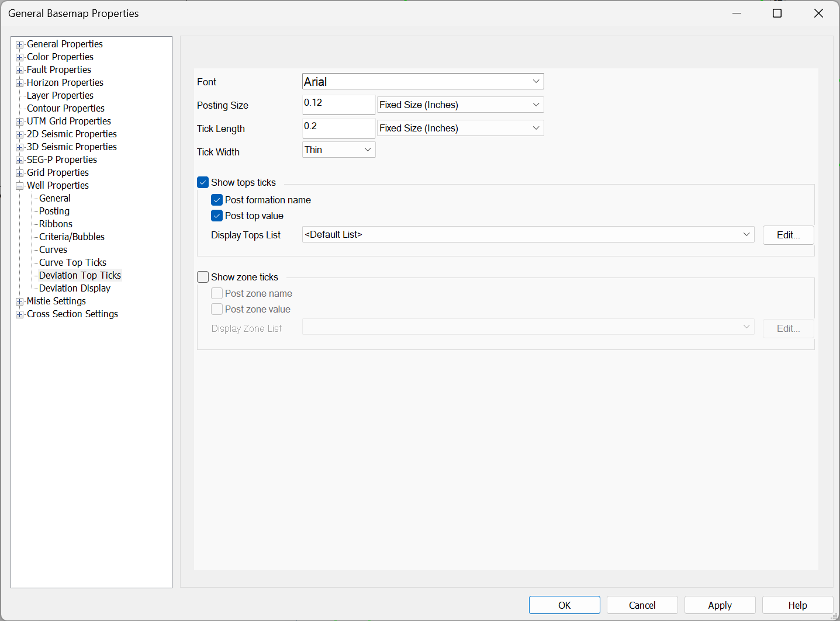Uncheck the Show tops ticks checkbox
The width and height of the screenshot is (840, 621).
(x=203, y=182)
